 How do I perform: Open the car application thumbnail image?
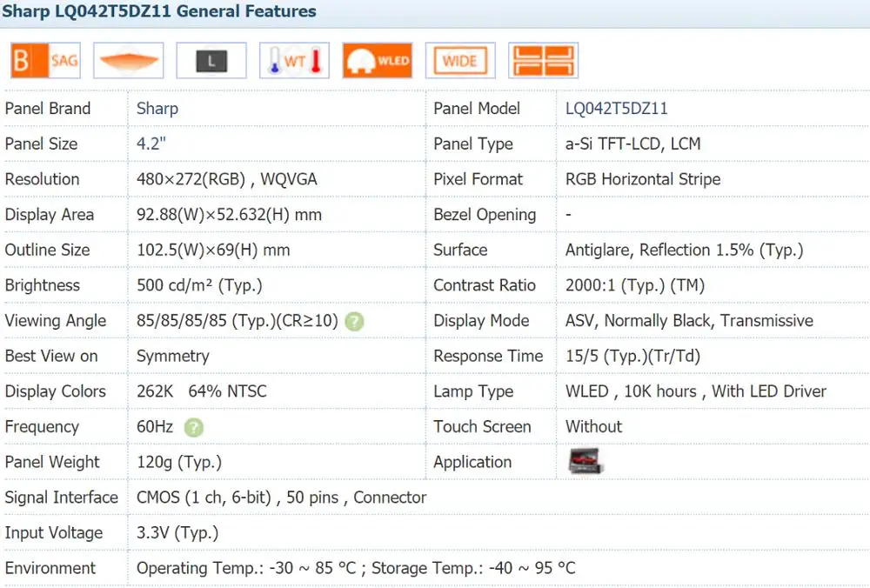586,461
